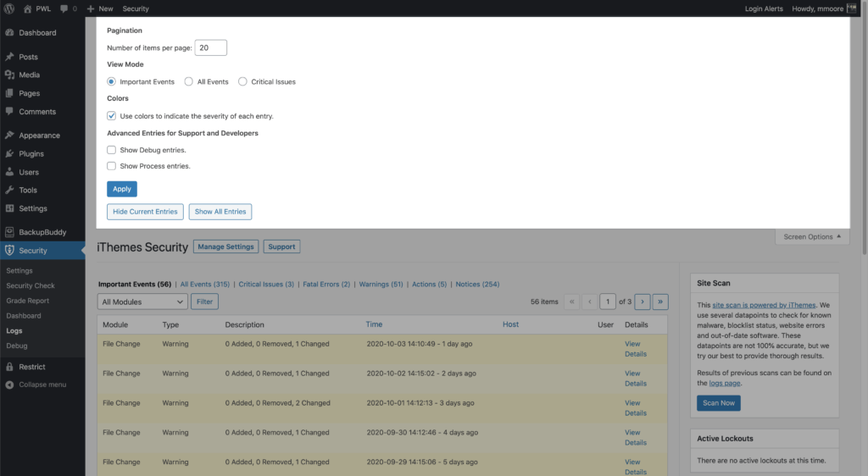Filter by Critical Issues (3)

tap(266, 285)
